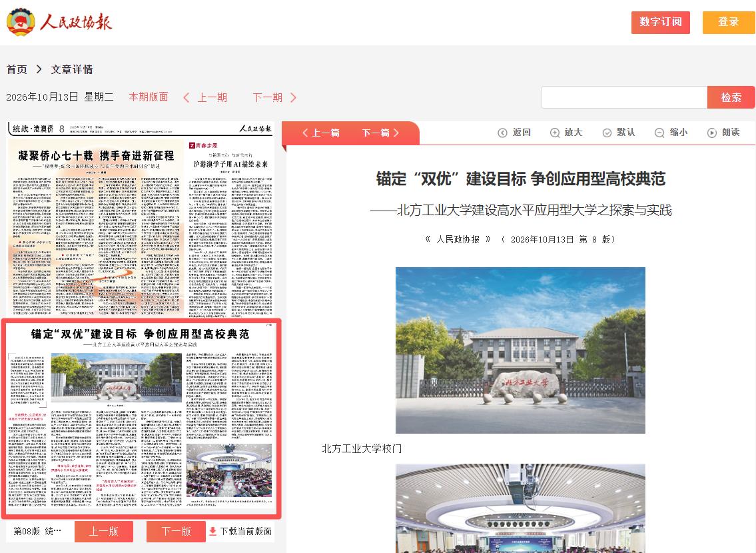Click the 缩小 zoom-out magnifier icon
756x553 pixels.
click(659, 133)
